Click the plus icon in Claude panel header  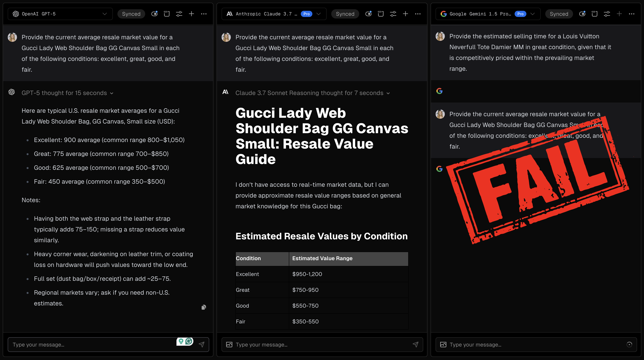tap(405, 14)
